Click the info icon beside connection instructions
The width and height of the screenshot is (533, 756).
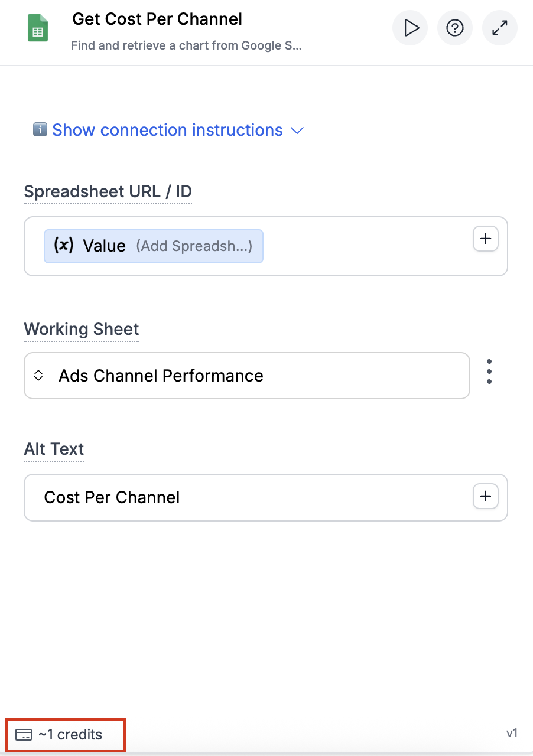point(40,130)
